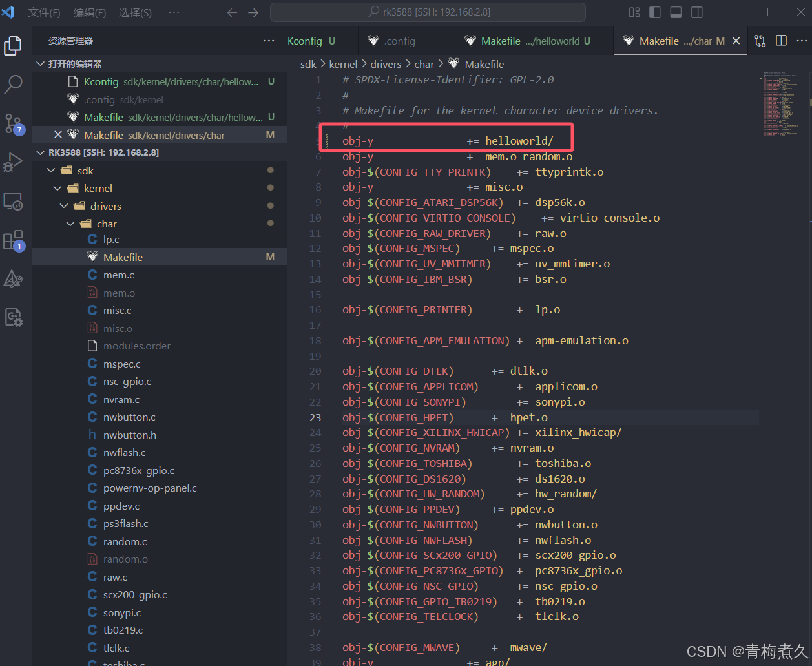
Task: Toggle primary sidebar visibility layout button
Action: (x=655, y=12)
